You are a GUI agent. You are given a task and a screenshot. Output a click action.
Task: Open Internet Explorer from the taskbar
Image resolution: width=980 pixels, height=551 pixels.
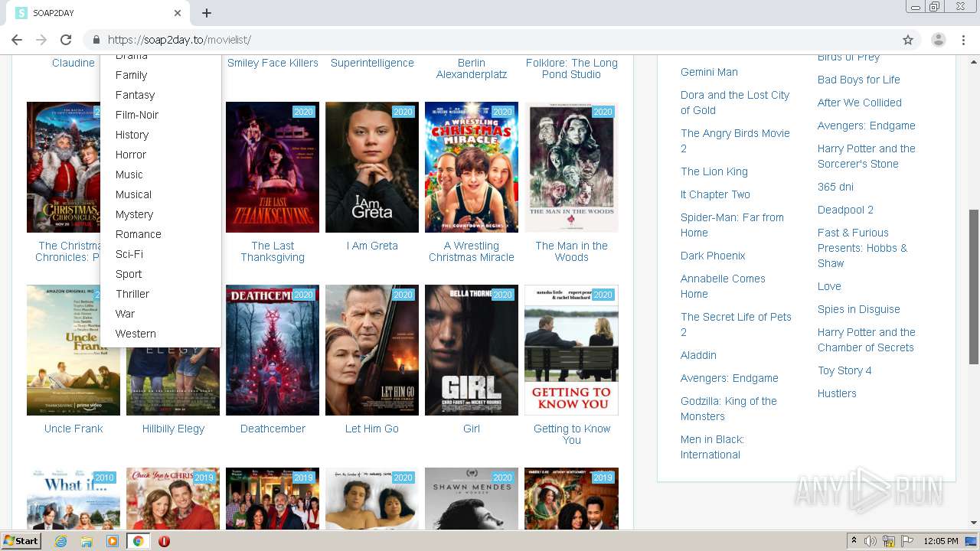pos(60,541)
